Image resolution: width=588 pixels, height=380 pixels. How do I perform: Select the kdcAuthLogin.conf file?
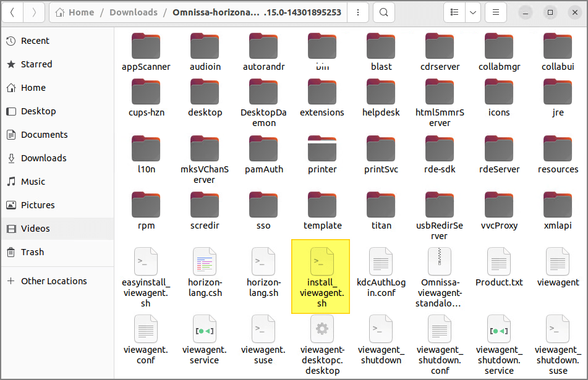(x=381, y=262)
